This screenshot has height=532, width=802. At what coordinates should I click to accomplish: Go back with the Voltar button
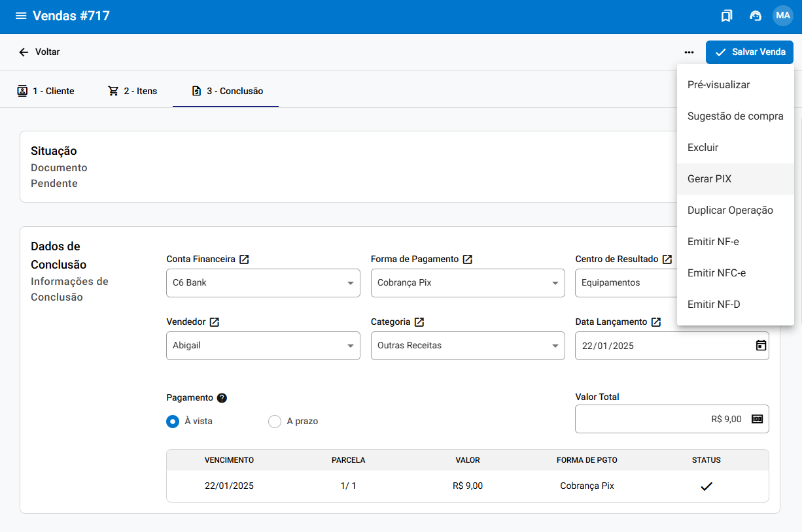coord(39,52)
